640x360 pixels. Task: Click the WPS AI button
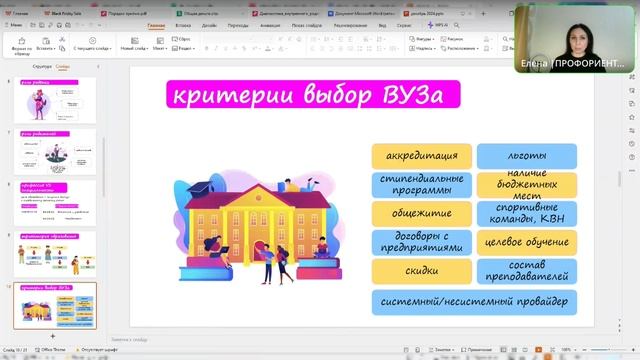point(438,25)
